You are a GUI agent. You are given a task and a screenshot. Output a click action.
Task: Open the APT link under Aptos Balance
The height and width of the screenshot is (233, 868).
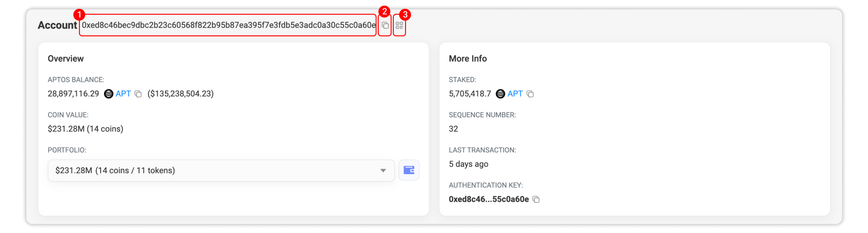point(123,94)
